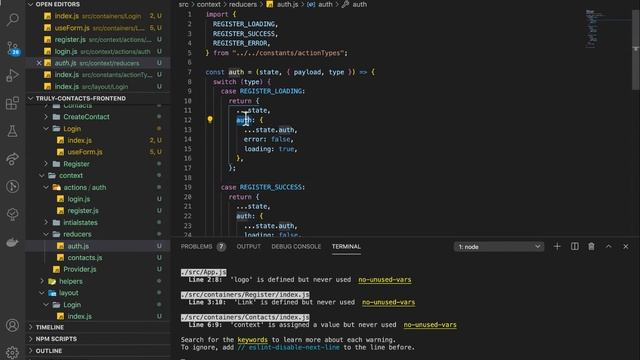Screen dimensions: 640x360
Task: Open the Manage gear icon
Action: 12,352
